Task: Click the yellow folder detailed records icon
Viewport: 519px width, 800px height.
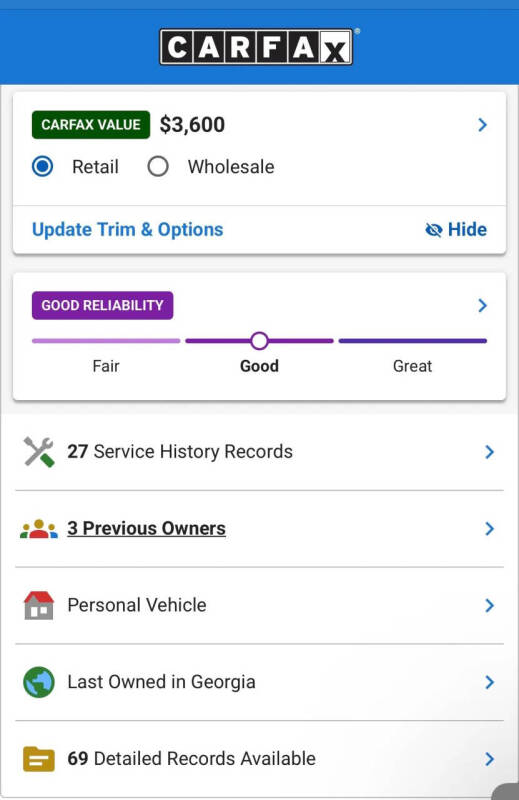Action: [x=39, y=759]
